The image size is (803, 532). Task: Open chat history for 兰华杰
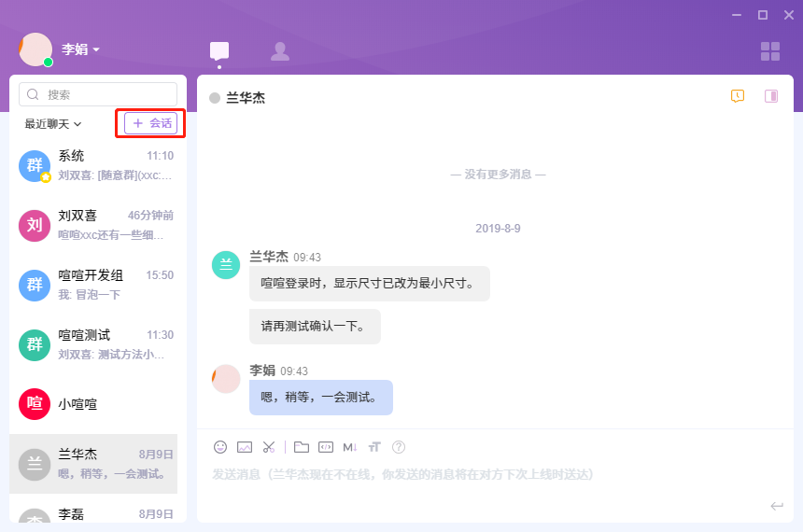[738, 96]
